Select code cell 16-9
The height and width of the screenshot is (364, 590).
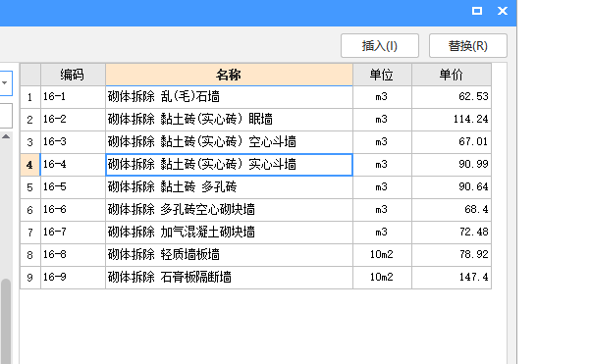pos(73,278)
